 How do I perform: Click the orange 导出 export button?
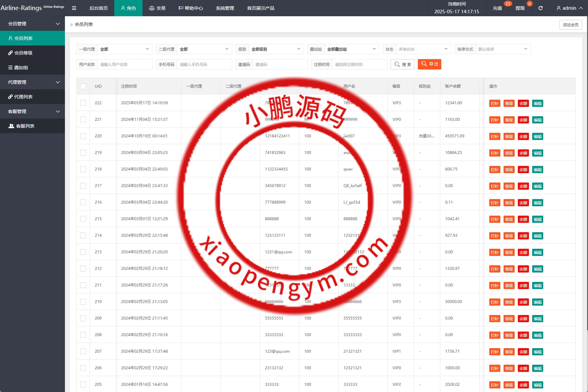429,64
